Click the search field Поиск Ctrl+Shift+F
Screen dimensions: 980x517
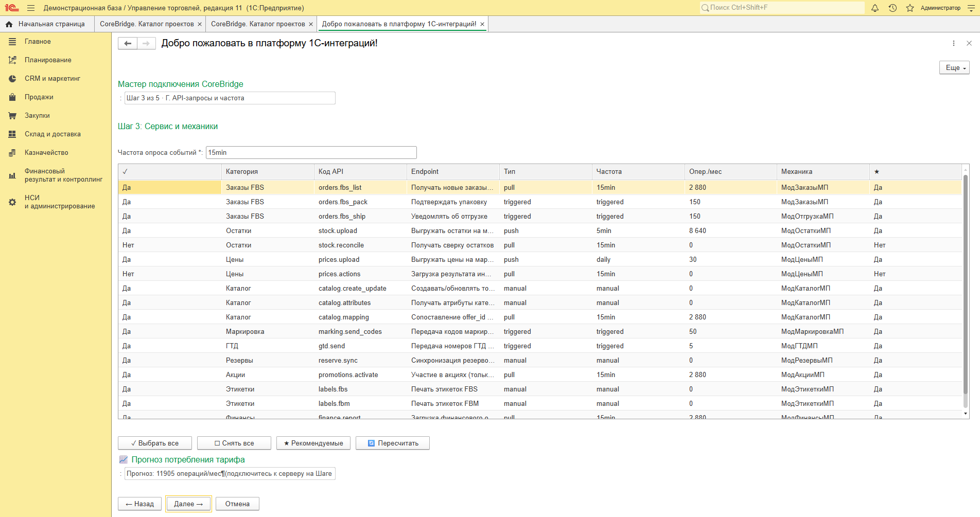click(x=782, y=8)
